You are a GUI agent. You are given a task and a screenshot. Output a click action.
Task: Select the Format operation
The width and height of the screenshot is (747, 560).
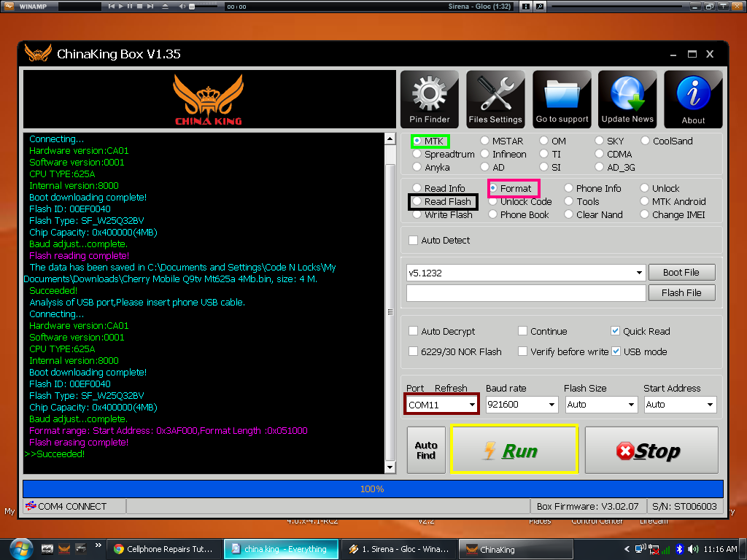click(493, 188)
